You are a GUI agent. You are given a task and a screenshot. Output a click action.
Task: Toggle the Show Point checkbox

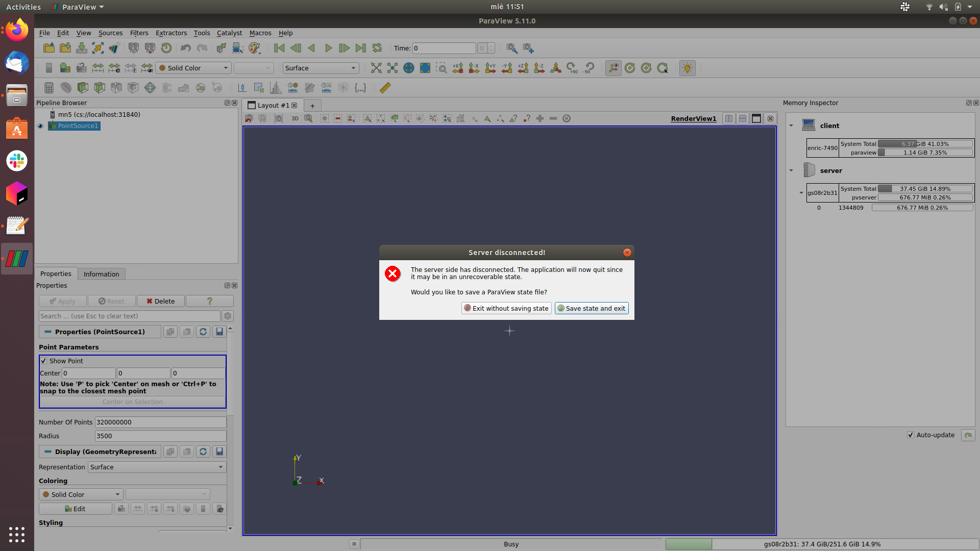[x=44, y=361]
